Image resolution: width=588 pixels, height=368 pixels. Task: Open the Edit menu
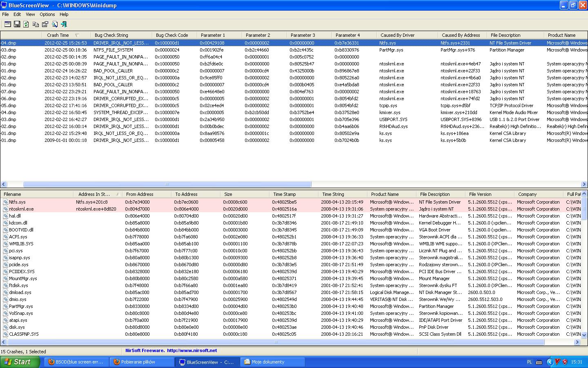click(x=17, y=14)
